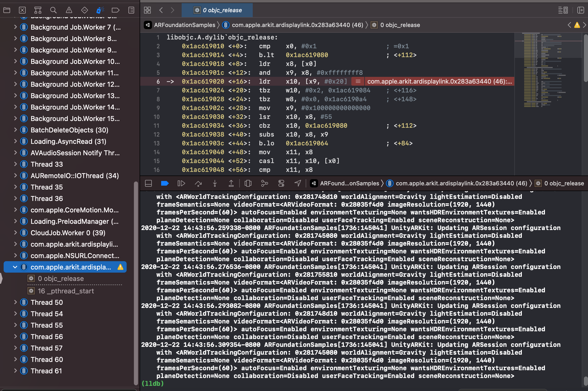Expand Thread 33 in the sidebar

point(15,164)
